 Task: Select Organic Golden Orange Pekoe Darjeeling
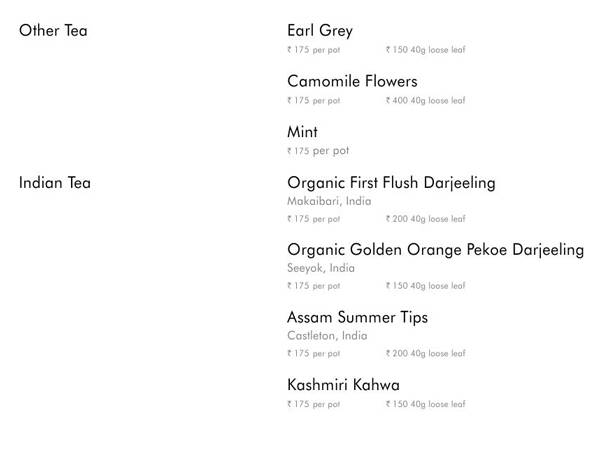tap(435, 250)
